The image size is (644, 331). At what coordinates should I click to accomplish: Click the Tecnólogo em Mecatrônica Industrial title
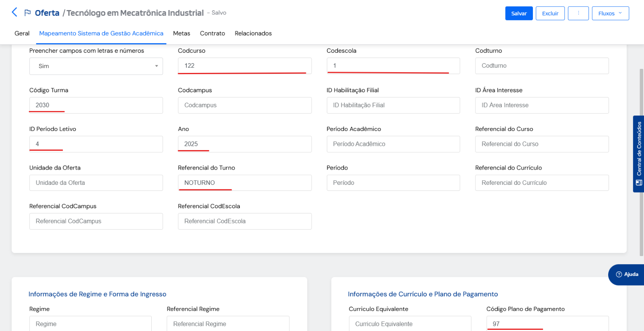click(135, 13)
